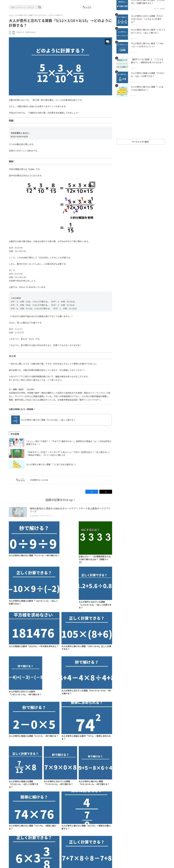This screenshot has width=174, height=868.
Task: Click the second share icon under article title
Action: coord(13,32)
